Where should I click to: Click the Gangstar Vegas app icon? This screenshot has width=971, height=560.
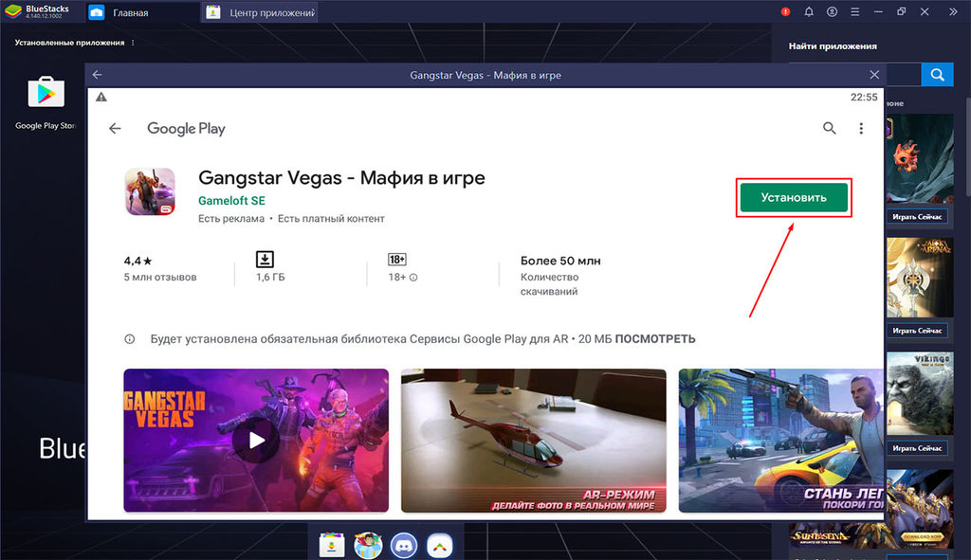pyautogui.click(x=150, y=191)
